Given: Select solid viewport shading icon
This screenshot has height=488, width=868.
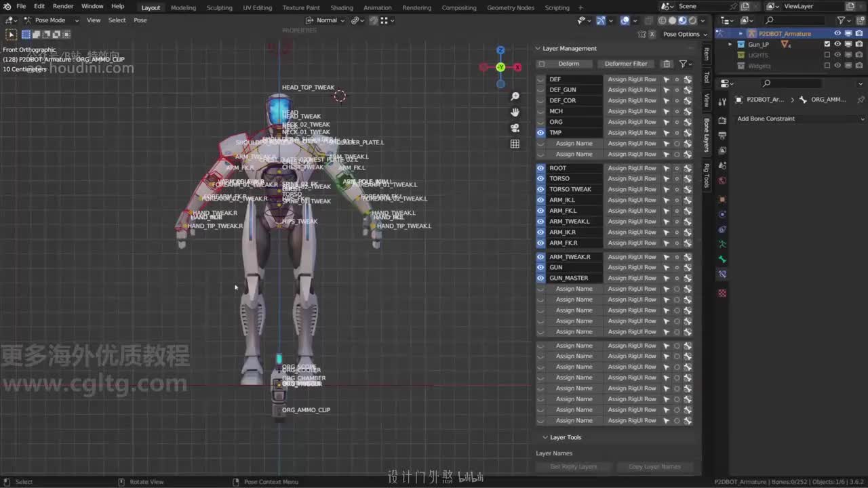Looking at the screenshot, I should click(x=672, y=20).
